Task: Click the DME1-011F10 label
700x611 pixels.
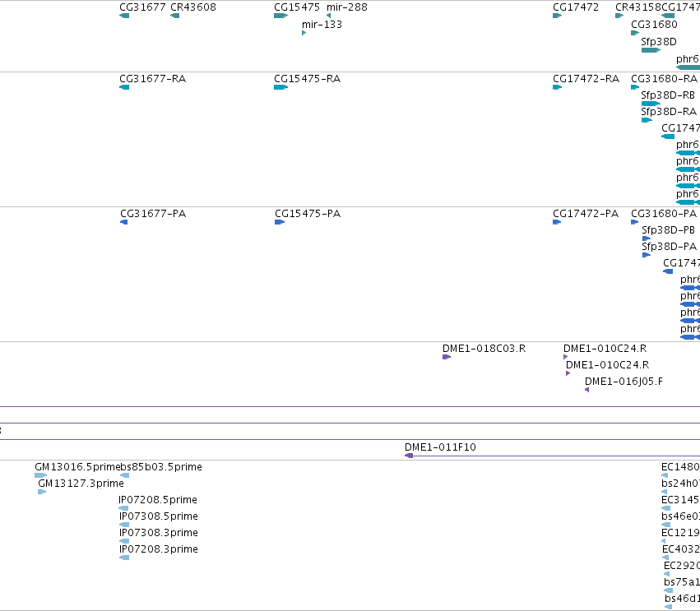Action: point(440,447)
